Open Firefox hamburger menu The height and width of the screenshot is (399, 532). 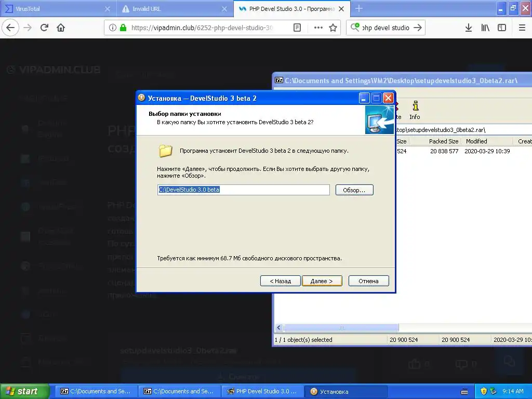click(x=522, y=28)
